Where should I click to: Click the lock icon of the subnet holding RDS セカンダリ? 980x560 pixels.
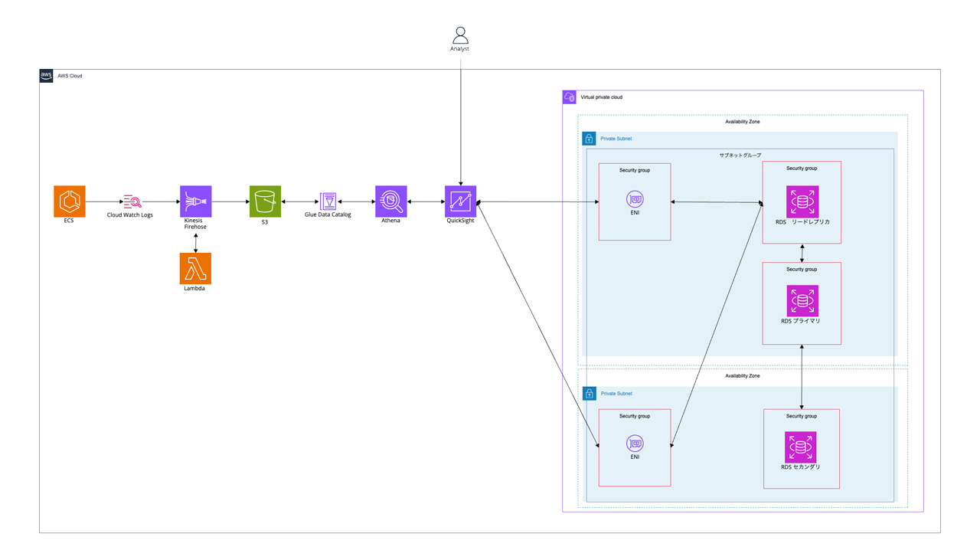coord(589,393)
